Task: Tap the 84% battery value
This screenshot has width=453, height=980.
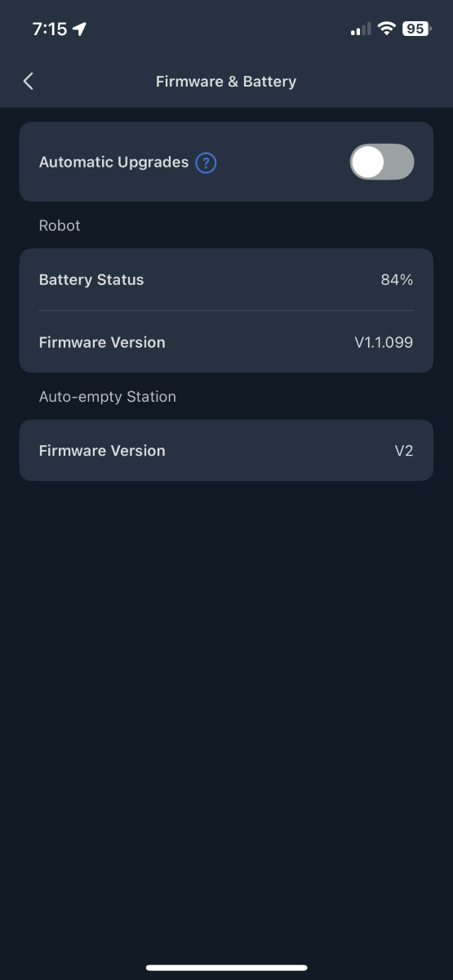Action: click(397, 279)
